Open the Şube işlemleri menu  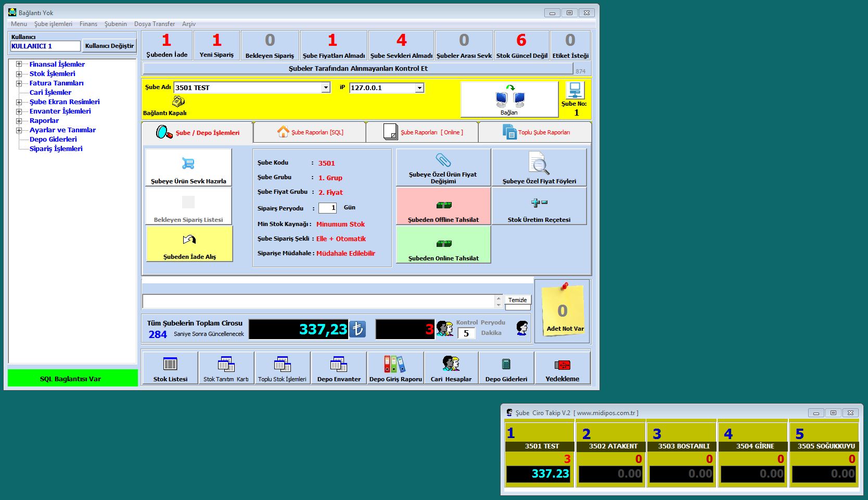click(x=53, y=24)
